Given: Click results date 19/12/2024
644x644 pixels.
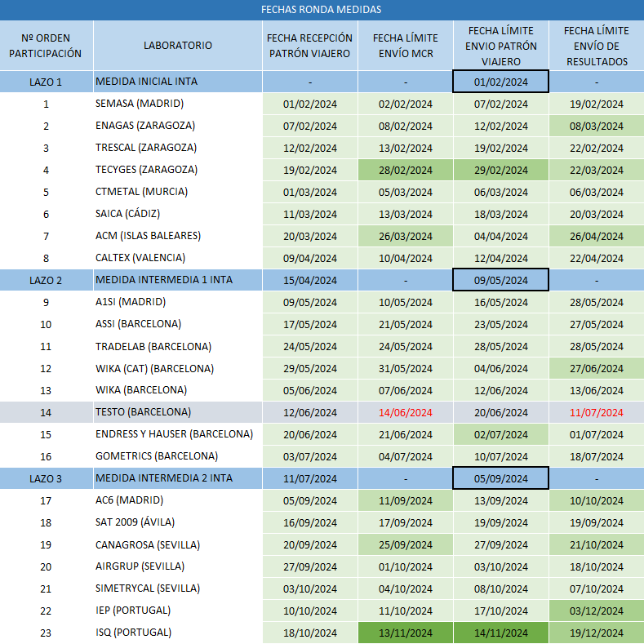Looking at the screenshot, I should click(597, 633).
